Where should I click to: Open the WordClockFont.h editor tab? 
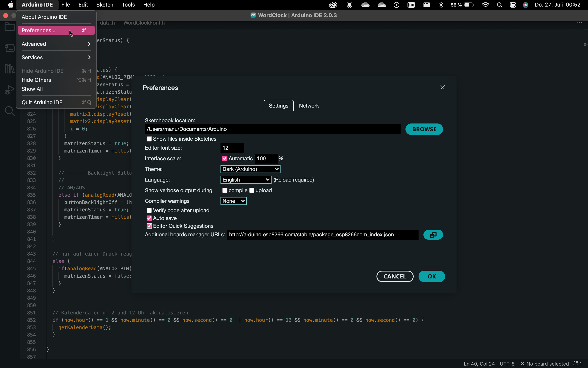(144, 23)
